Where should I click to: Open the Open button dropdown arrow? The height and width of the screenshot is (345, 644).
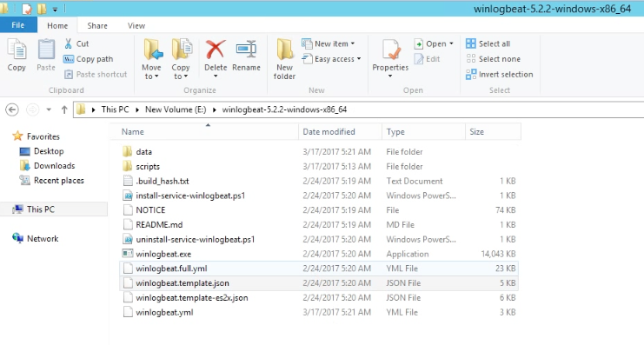coord(451,43)
